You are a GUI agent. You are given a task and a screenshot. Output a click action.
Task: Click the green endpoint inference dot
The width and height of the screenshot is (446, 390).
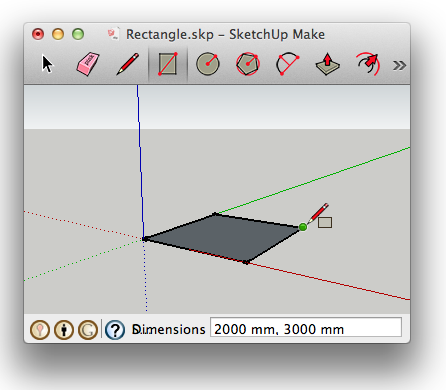pos(303,227)
